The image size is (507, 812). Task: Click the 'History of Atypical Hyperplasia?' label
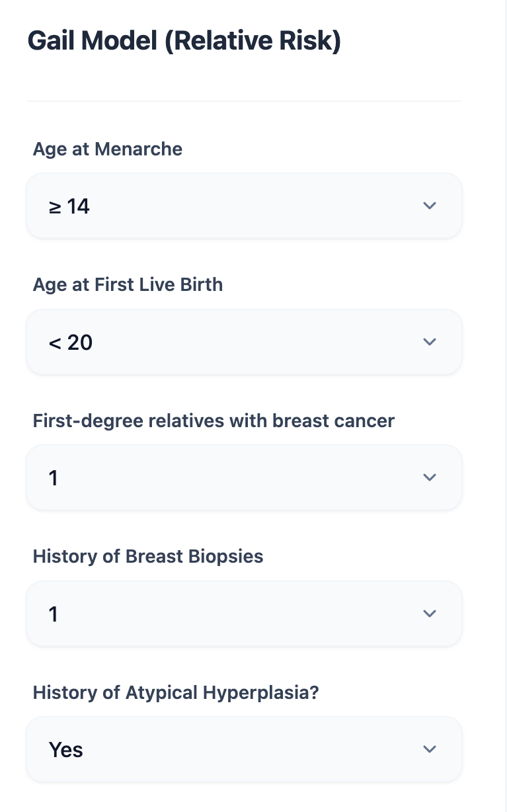[176, 692]
